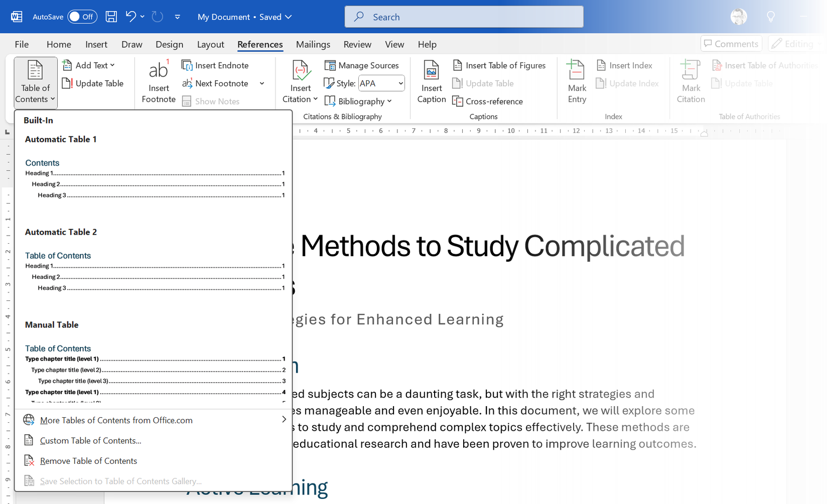Open the Mailings tab
This screenshot has width=828, height=504.
313,44
